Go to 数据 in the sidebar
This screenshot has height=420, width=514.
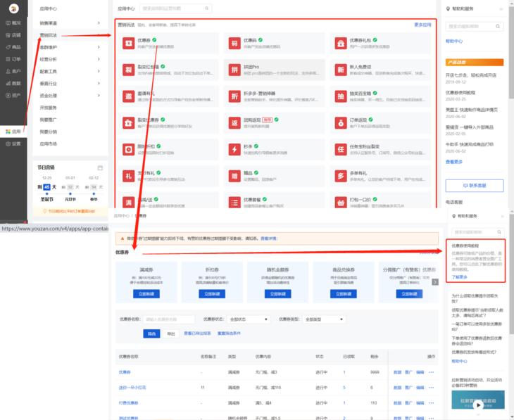(x=13, y=83)
